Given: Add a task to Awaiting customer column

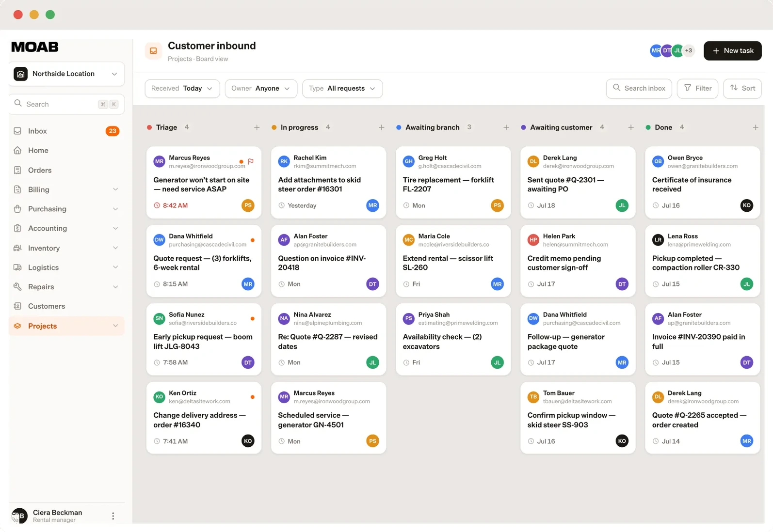Looking at the screenshot, I should [x=630, y=127].
